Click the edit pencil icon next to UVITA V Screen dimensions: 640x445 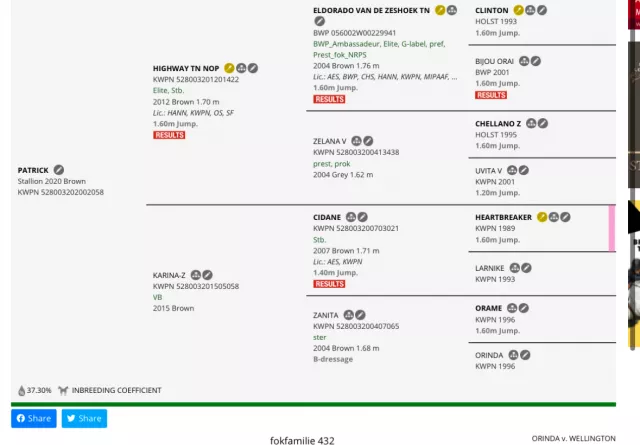click(x=524, y=170)
